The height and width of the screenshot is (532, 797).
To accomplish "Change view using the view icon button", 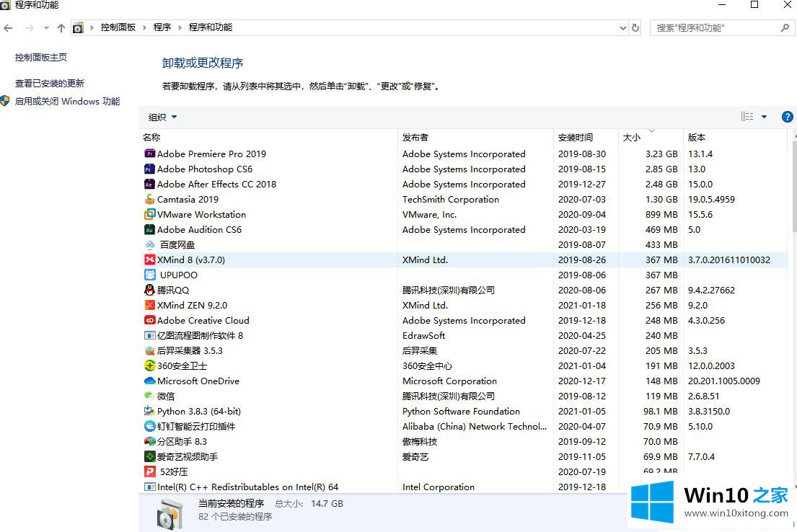I will (747, 117).
